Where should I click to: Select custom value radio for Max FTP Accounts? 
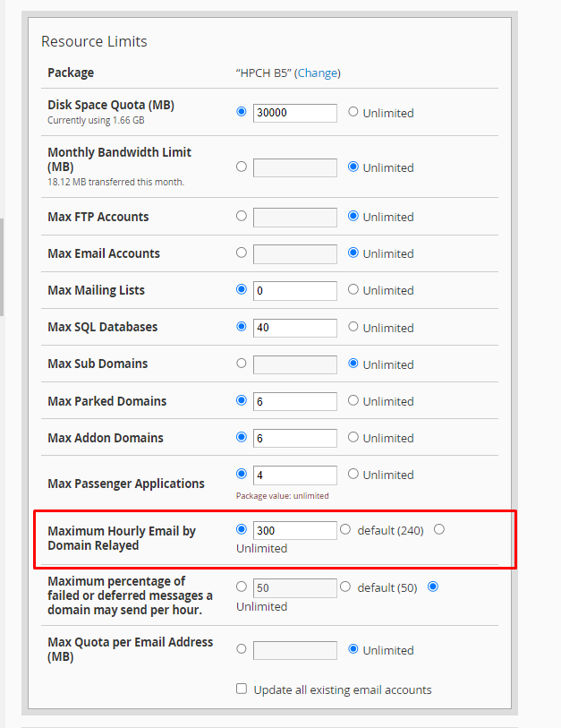(x=242, y=216)
